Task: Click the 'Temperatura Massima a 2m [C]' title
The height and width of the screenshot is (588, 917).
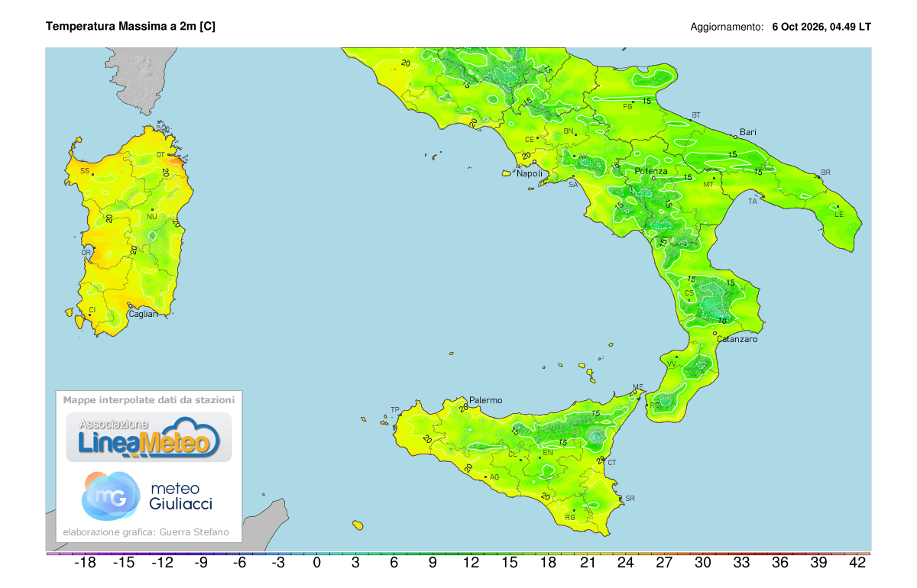Action: coord(131,26)
